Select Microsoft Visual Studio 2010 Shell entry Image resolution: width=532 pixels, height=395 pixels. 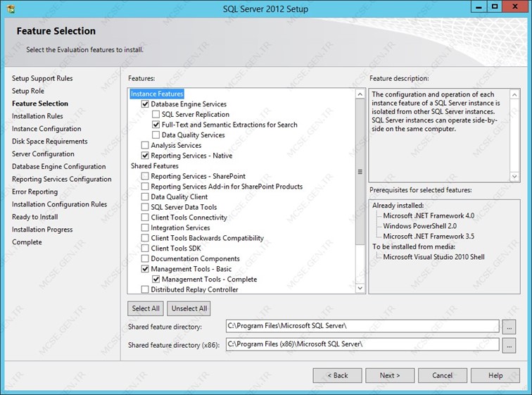tap(433, 257)
